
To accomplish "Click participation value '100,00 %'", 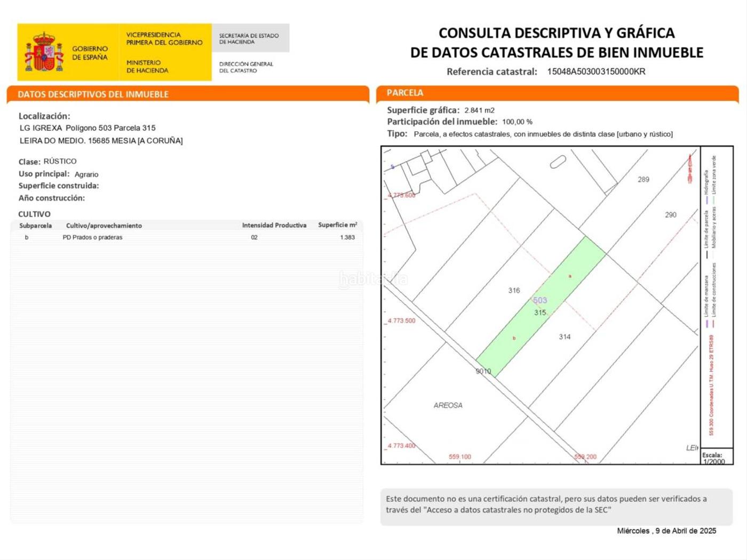I will (517, 122).
